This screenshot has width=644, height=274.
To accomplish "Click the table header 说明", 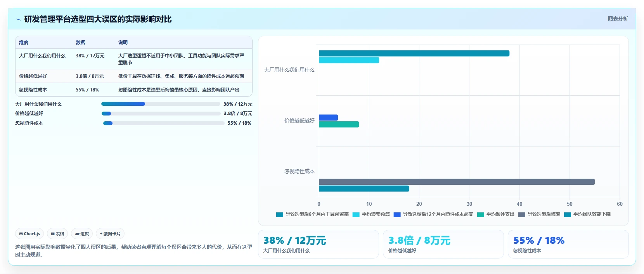I will click(123, 43).
